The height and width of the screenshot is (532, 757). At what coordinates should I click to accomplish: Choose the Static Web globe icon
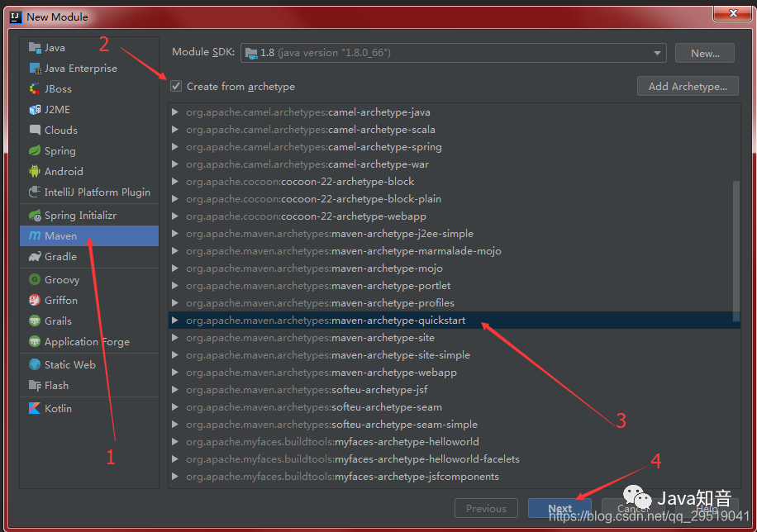pyautogui.click(x=35, y=364)
